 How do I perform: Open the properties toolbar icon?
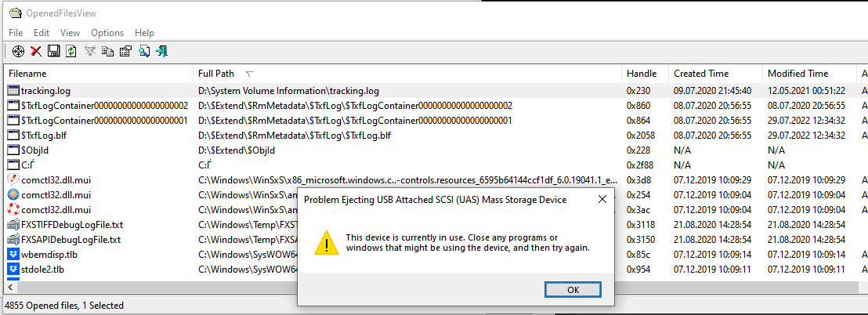coord(125,51)
